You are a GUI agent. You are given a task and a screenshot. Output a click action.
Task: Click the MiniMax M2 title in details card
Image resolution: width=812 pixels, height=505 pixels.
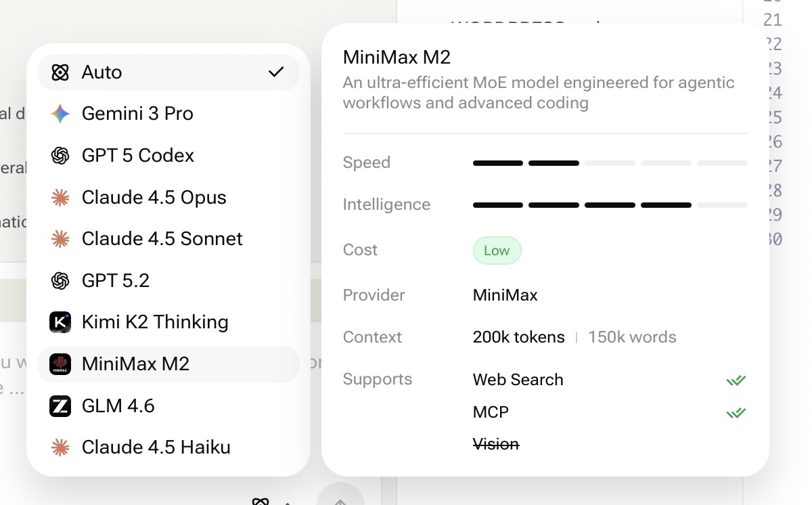coord(397,58)
